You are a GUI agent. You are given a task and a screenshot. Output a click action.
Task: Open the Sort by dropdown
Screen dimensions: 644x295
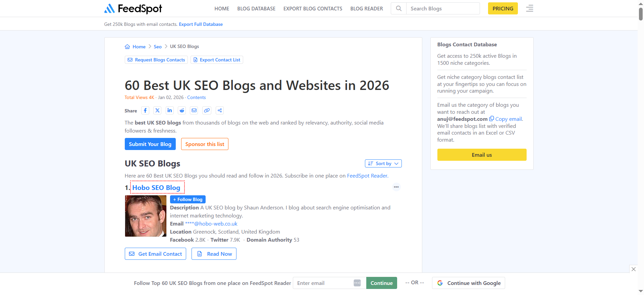(x=383, y=163)
